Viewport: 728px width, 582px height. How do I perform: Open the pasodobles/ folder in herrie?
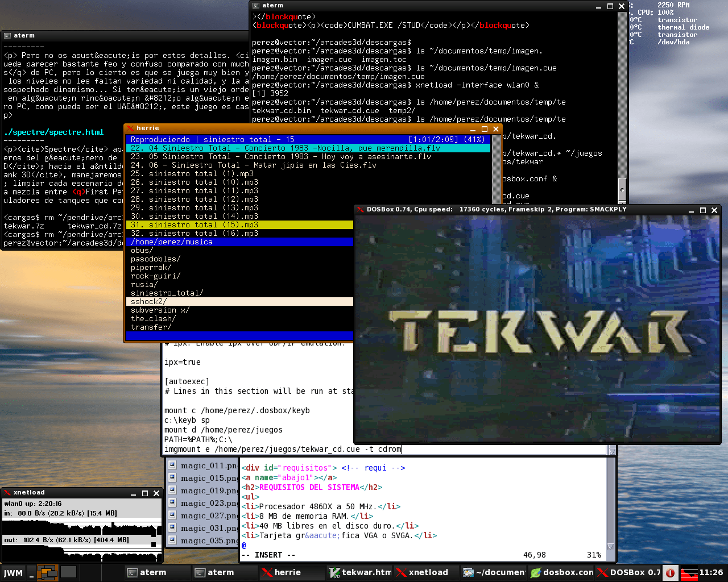pyautogui.click(x=240, y=259)
